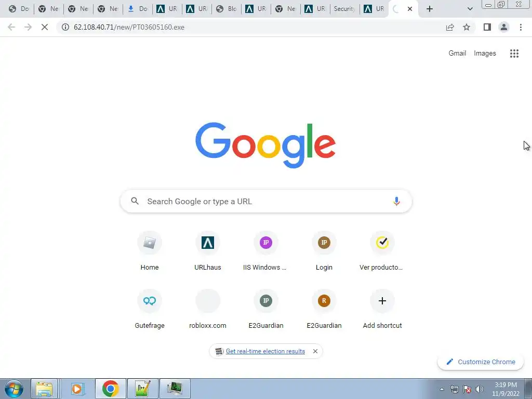
Task: Share this page via the share icon
Action: [x=450, y=27]
